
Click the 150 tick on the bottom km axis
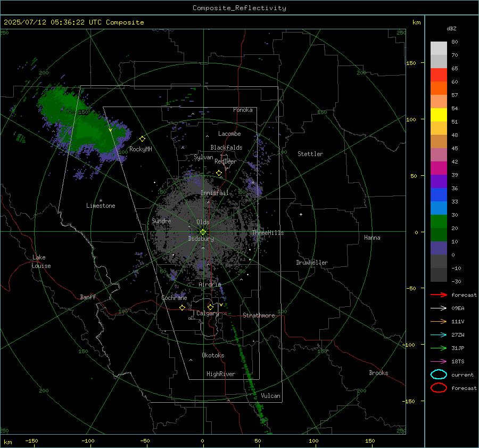[370, 441]
